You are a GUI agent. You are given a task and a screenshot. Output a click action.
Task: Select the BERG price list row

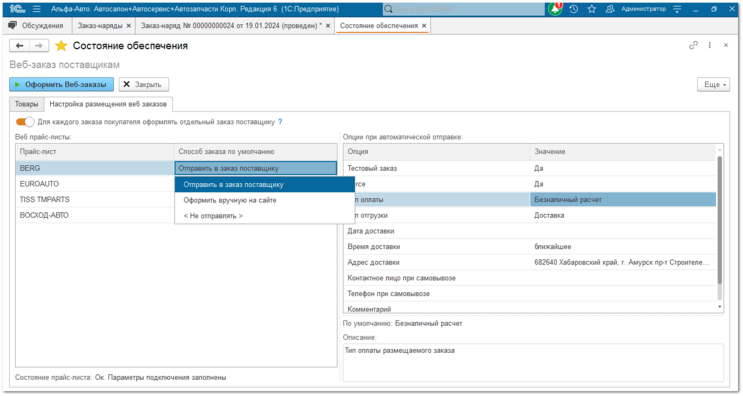95,168
